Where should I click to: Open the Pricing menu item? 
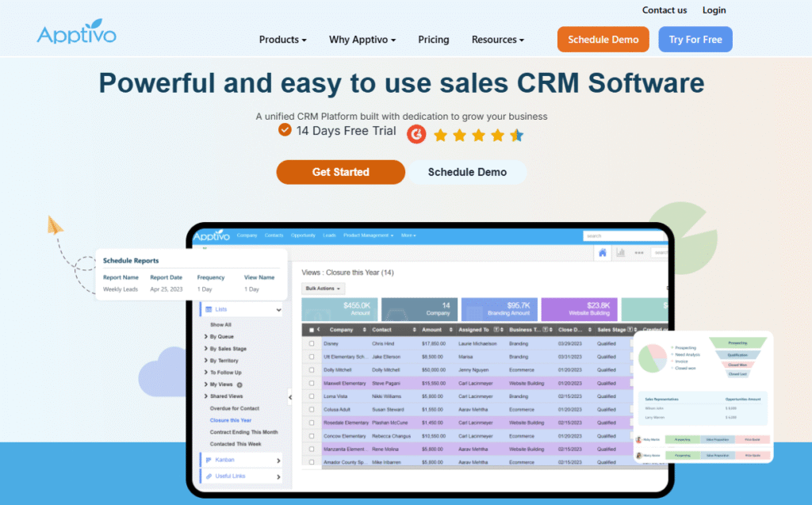click(x=434, y=40)
